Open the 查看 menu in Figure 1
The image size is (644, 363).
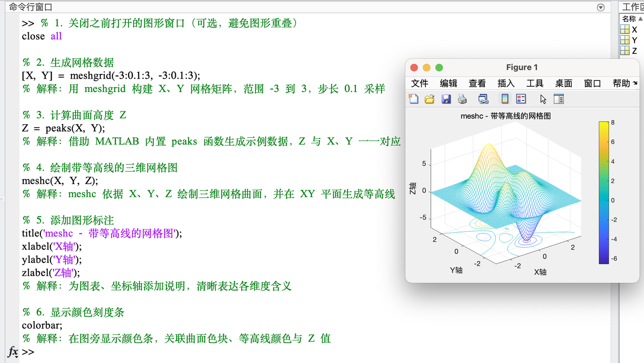coord(477,83)
